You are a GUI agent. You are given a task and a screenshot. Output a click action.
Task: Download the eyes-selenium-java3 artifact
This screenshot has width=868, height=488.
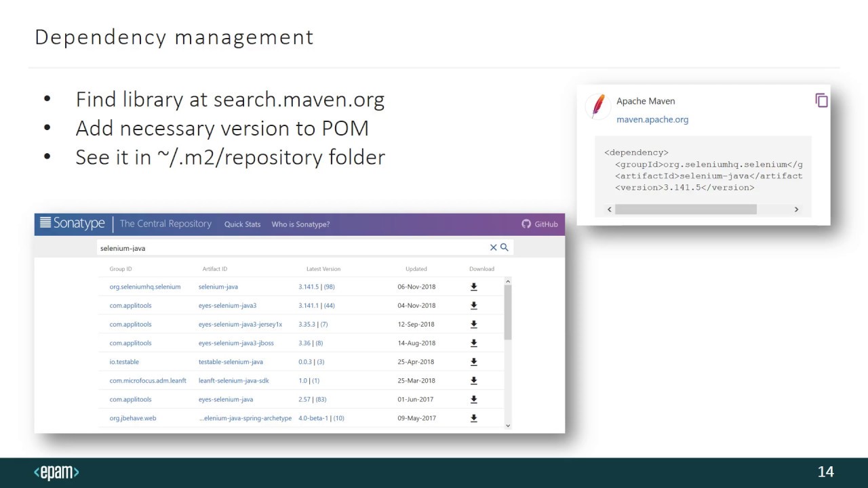click(473, 306)
